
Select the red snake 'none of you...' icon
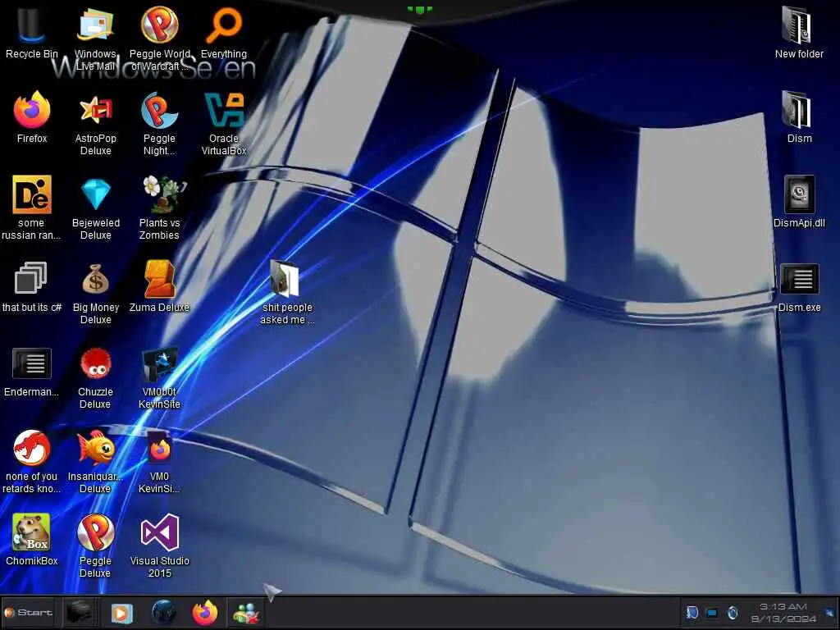click(32, 448)
